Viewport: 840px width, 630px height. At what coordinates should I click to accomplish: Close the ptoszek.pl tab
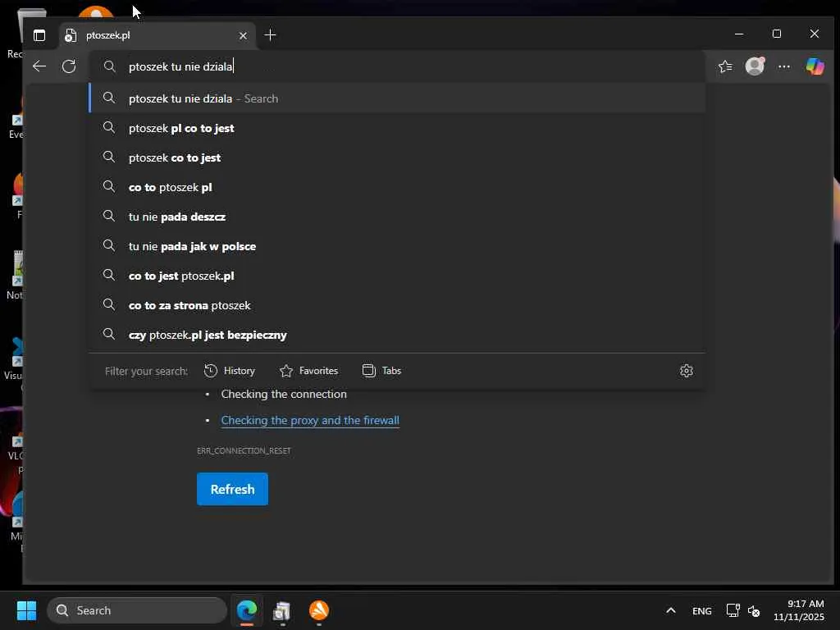[x=243, y=35]
